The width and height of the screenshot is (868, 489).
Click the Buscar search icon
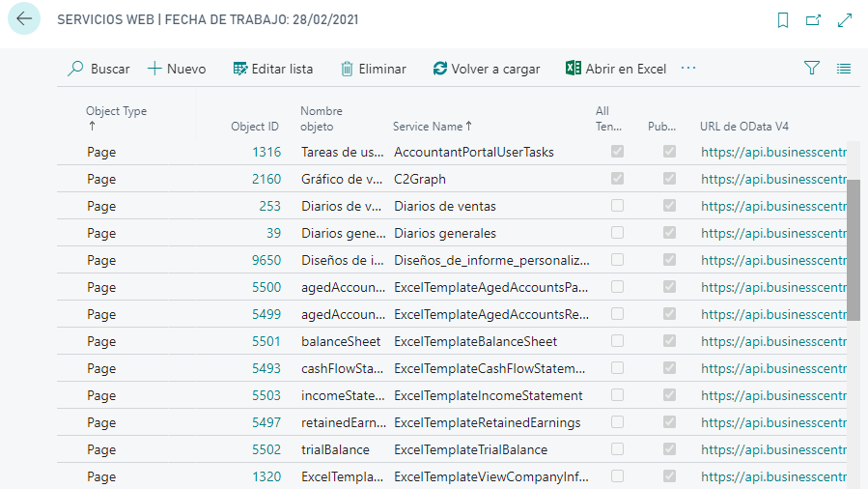[x=75, y=69]
